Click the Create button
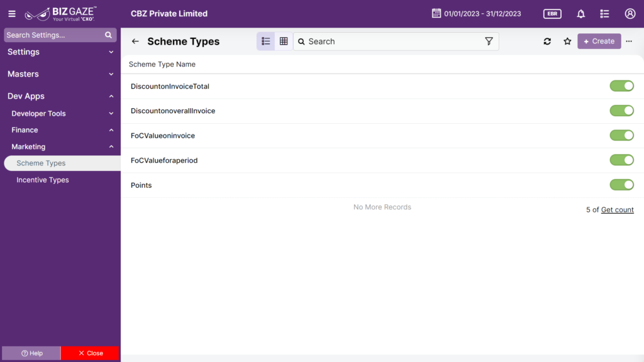 point(599,41)
